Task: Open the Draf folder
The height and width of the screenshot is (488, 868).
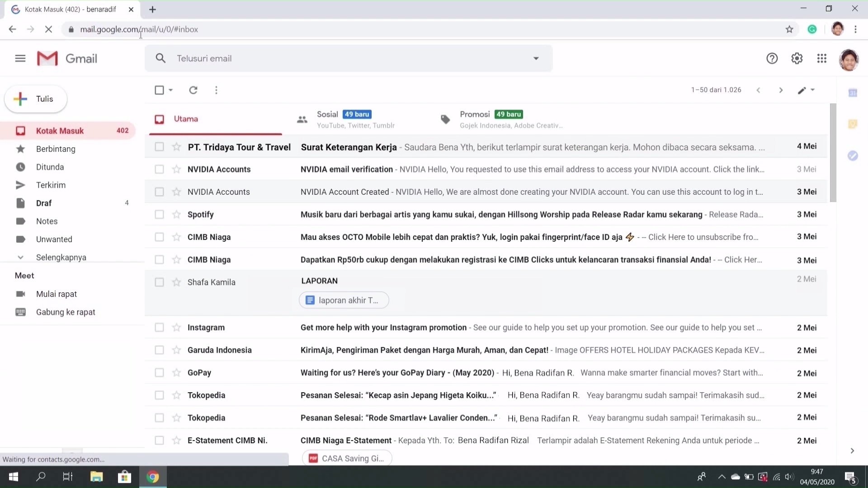Action: click(x=68, y=203)
